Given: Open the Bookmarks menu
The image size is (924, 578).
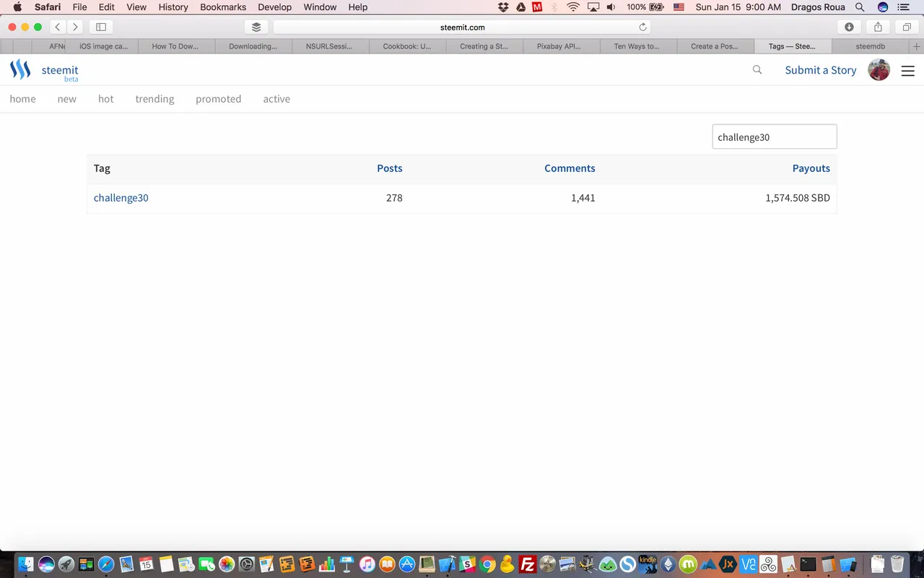Looking at the screenshot, I should 223,7.
